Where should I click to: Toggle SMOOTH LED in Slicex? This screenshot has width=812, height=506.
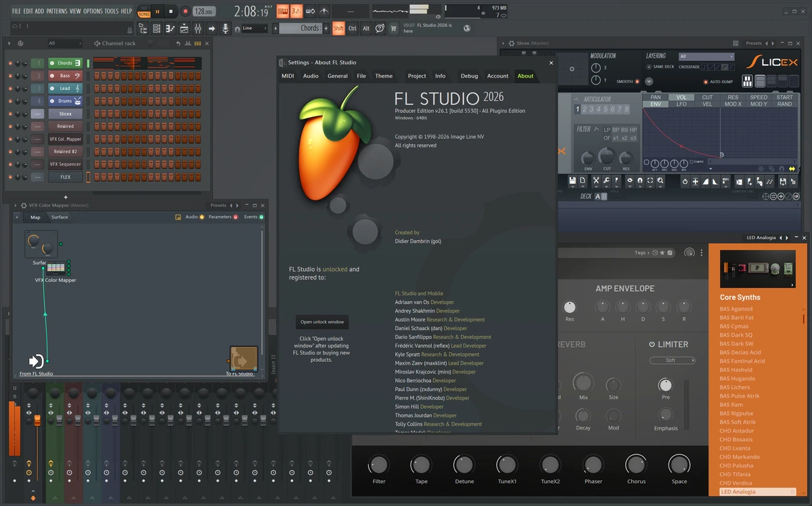coord(637,81)
